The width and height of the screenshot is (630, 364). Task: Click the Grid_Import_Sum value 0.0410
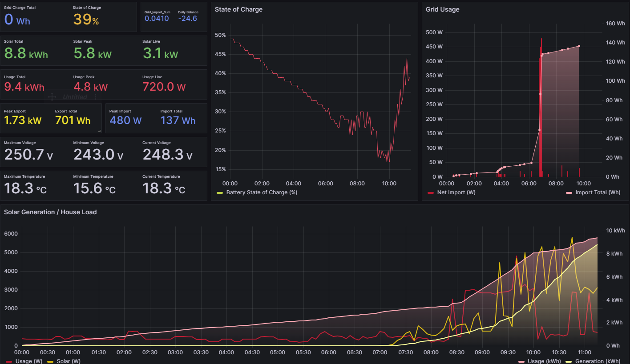(157, 18)
